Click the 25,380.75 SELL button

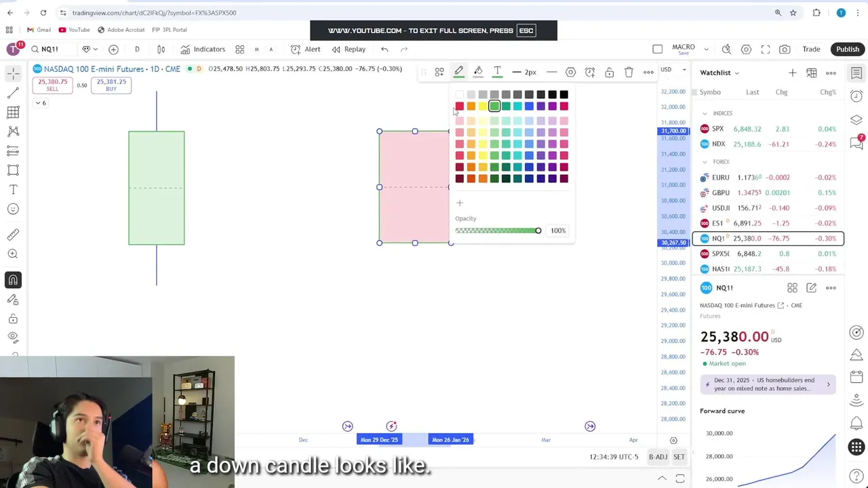53,85
